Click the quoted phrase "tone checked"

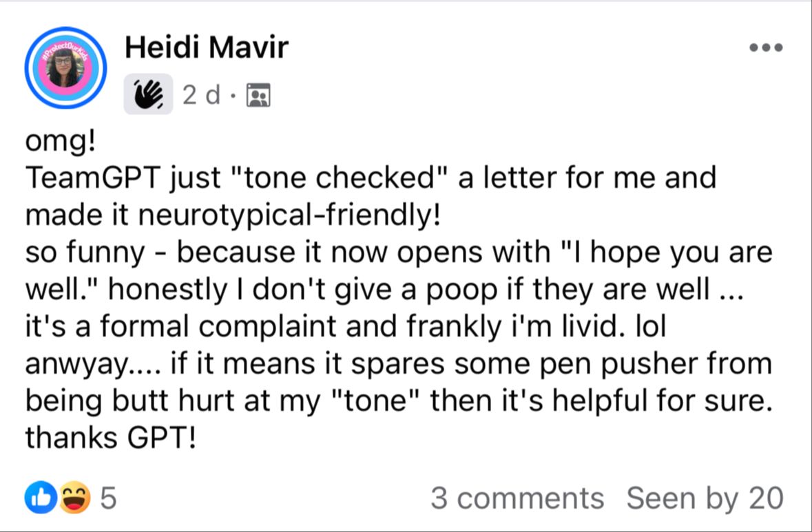[343, 178]
